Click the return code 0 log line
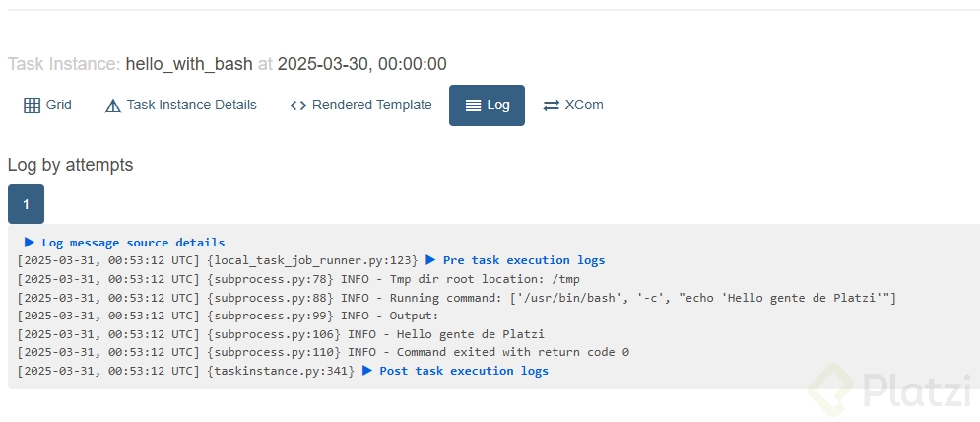 click(x=323, y=352)
